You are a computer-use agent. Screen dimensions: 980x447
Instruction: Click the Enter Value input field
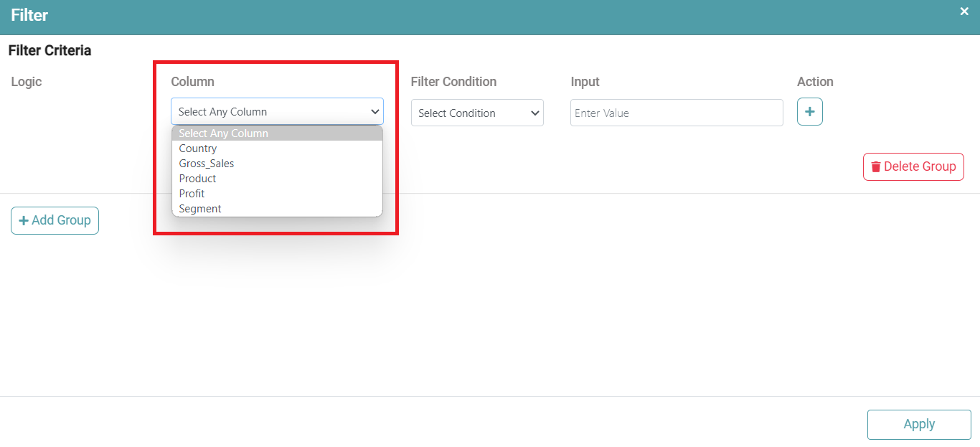point(676,113)
